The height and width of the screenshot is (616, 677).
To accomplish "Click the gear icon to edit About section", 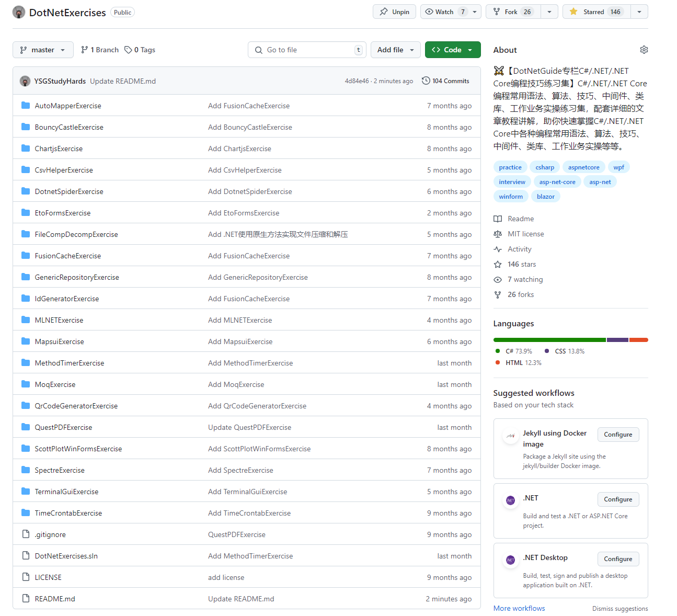I will point(644,50).
